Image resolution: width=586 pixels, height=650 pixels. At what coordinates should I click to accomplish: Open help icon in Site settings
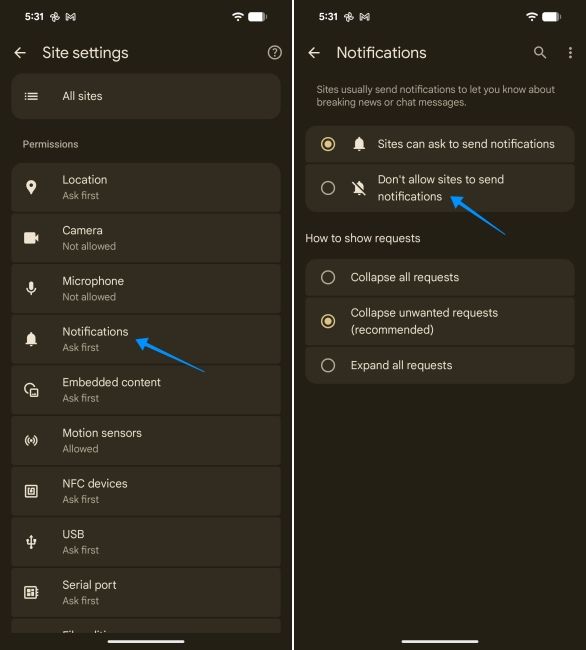[274, 53]
